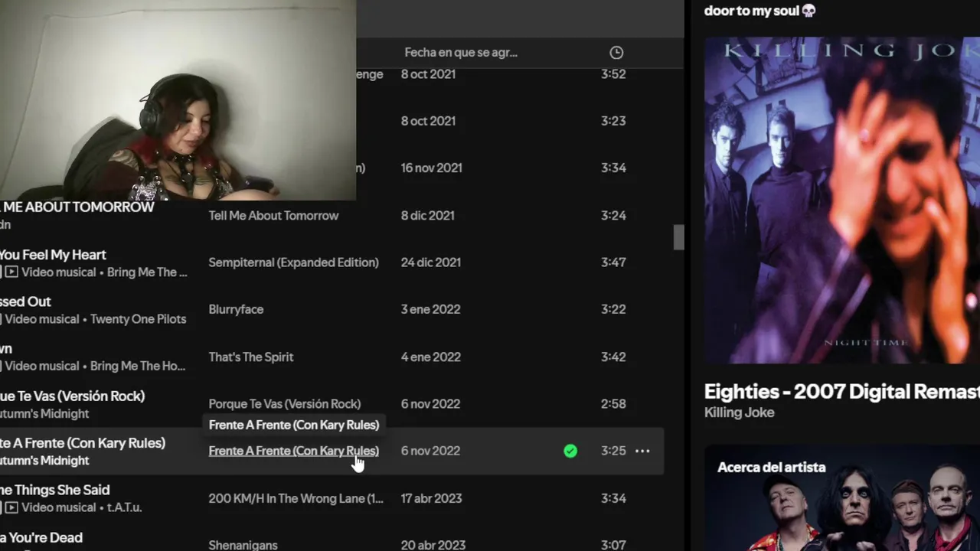
Task: Click the door to my soul playlist title
Action: tap(760, 11)
